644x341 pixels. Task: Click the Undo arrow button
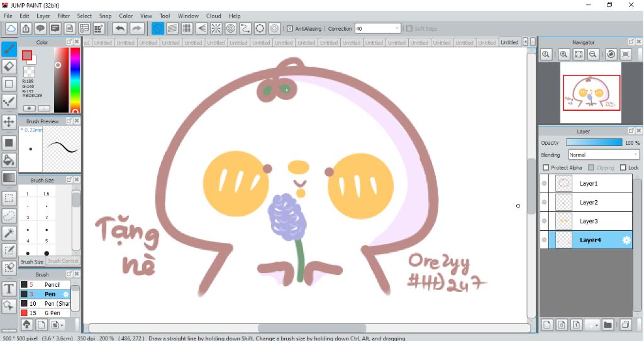click(120, 28)
